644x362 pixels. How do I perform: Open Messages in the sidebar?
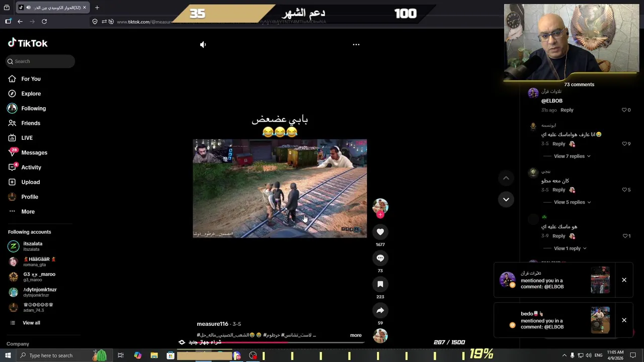(x=34, y=153)
